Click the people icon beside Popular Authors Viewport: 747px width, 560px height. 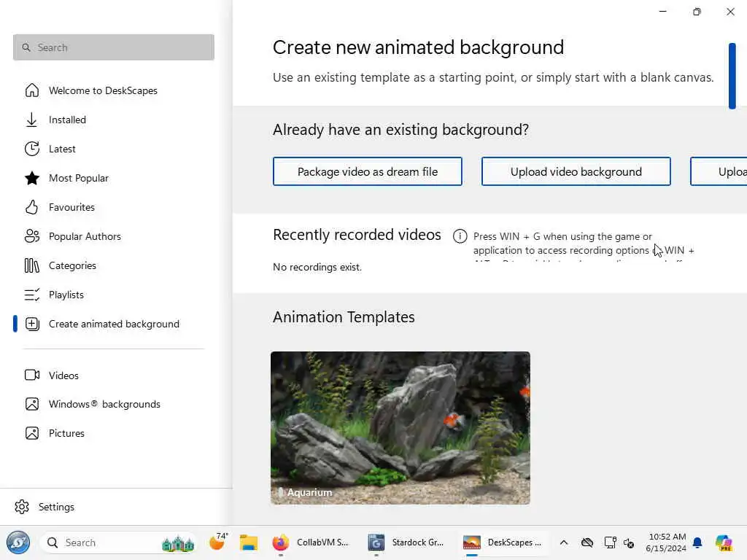(32, 236)
